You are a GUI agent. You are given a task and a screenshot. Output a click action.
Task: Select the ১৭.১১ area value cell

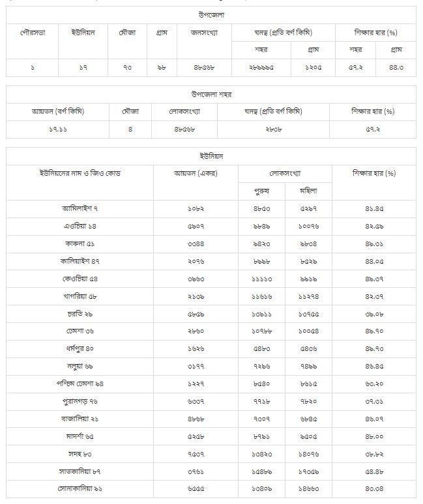tap(58, 129)
